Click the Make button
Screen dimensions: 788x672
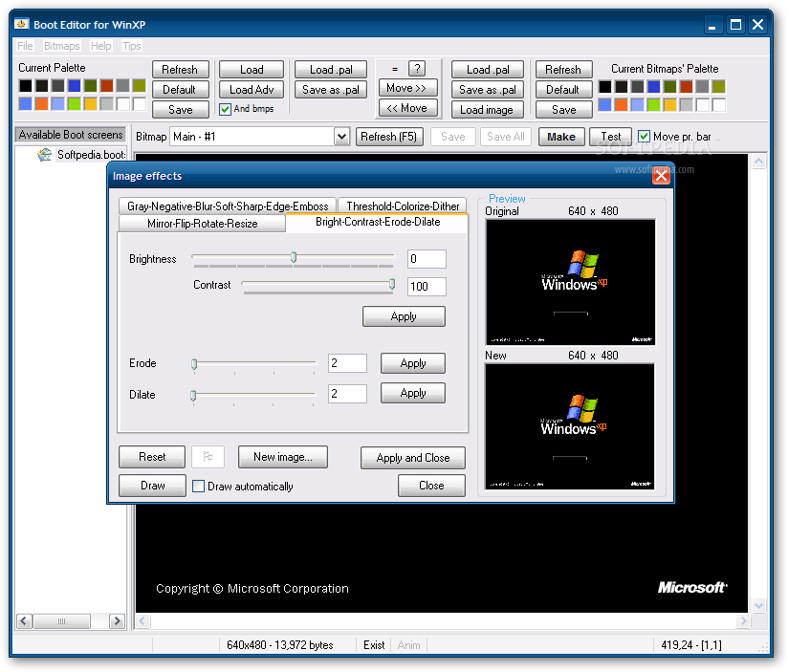561,137
